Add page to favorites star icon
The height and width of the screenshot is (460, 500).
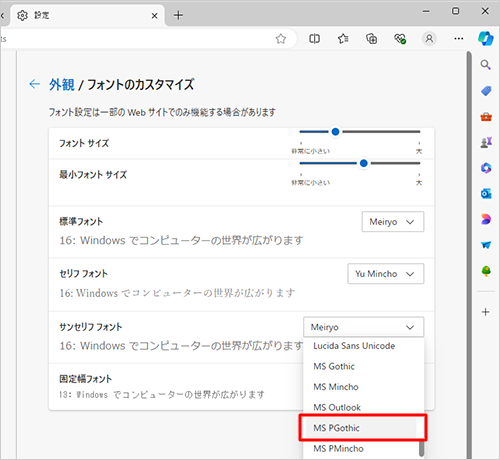coord(281,39)
